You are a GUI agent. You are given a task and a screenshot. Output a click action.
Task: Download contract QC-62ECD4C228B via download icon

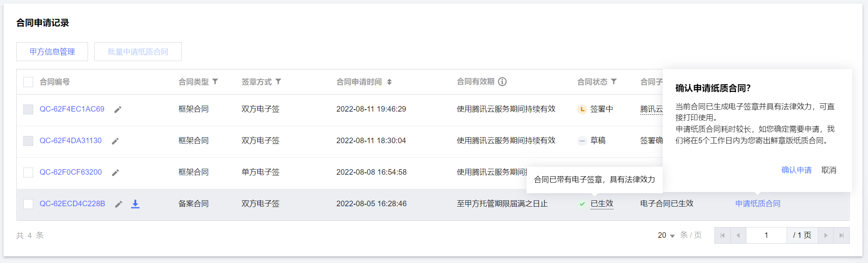[135, 204]
